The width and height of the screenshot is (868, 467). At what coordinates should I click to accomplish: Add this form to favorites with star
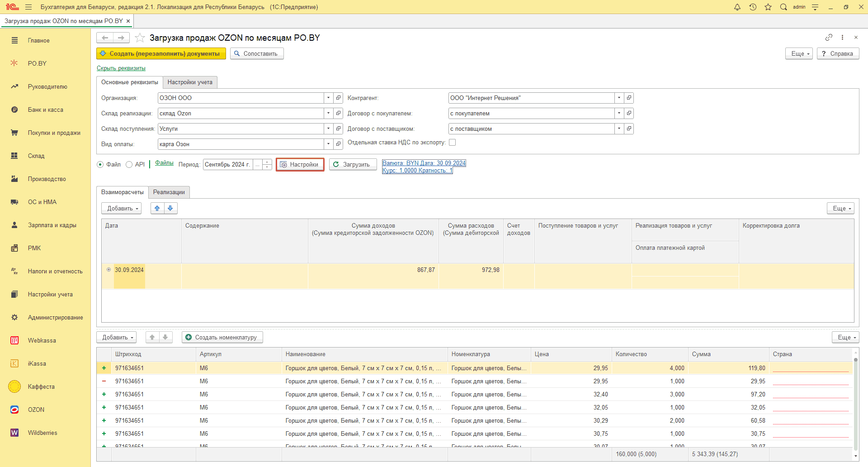click(x=140, y=38)
